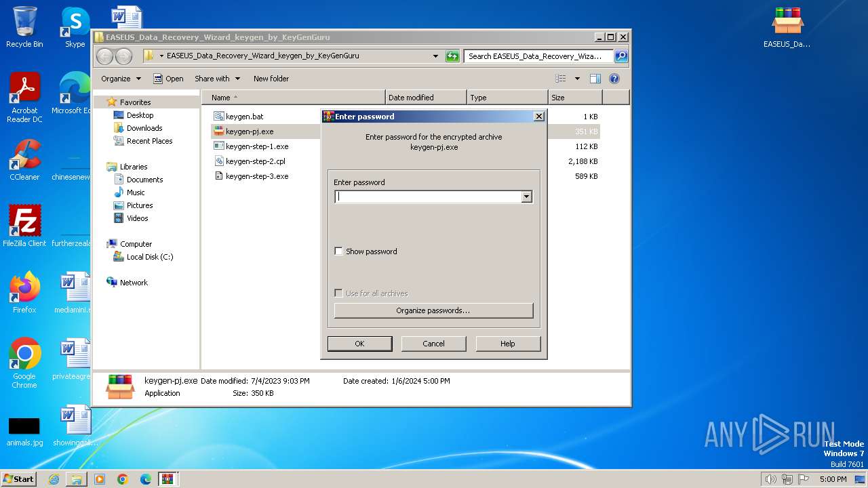Click Help in the password dialog
The width and height of the screenshot is (868, 488).
point(508,344)
